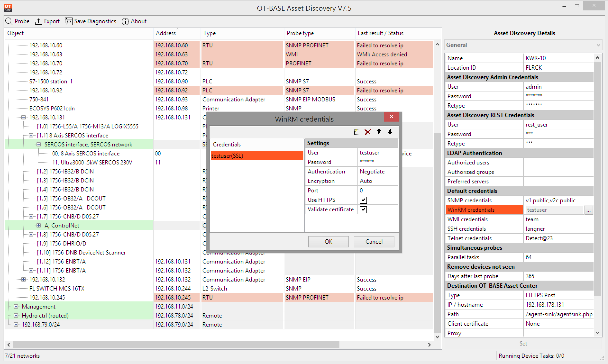Open the General dropdown in details panel

tap(523, 45)
